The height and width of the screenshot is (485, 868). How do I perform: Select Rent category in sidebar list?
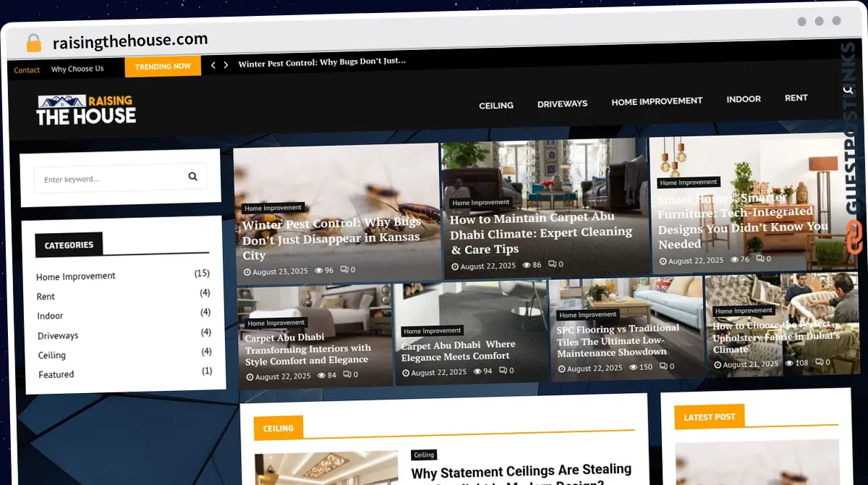[46, 296]
